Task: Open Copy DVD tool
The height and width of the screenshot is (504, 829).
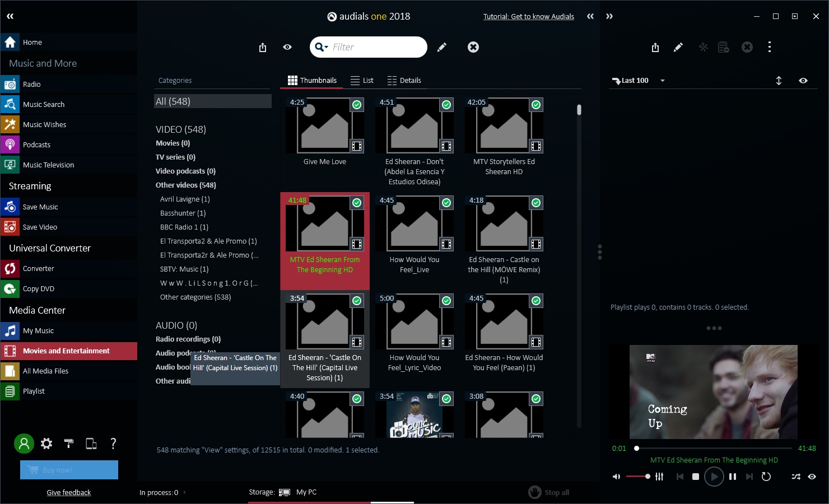Action: (x=68, y=288)
